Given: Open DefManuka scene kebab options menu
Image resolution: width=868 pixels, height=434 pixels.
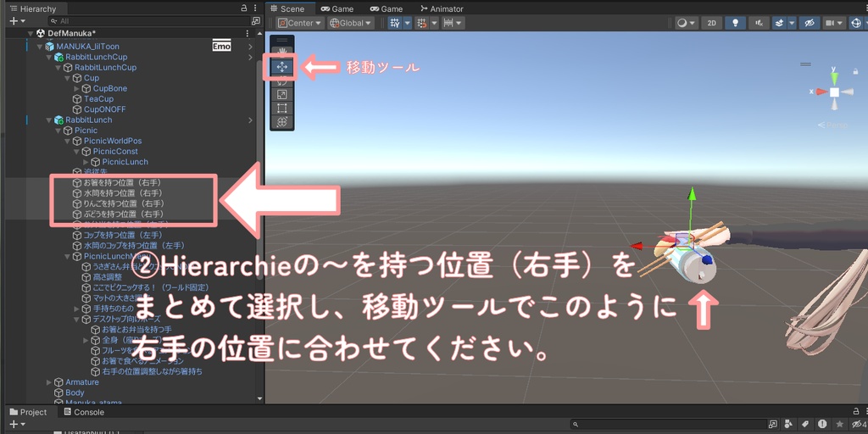Looking at the screenshot, I should click(248, 33).
